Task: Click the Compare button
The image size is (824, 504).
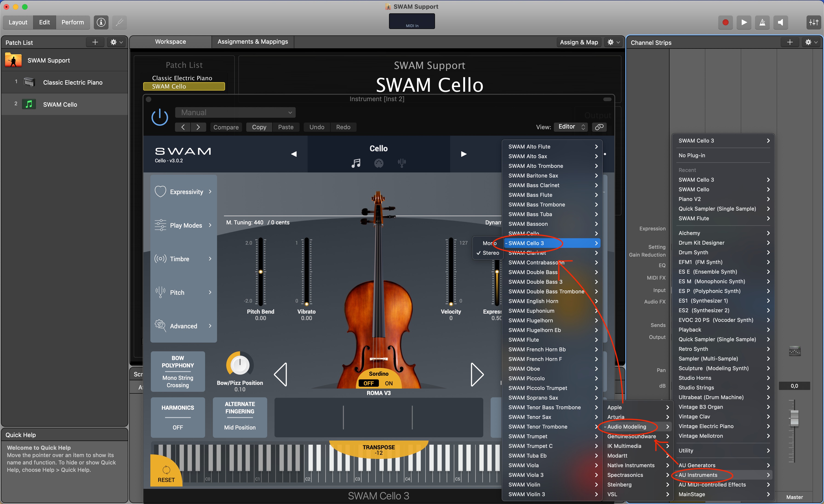Action: 226,127
